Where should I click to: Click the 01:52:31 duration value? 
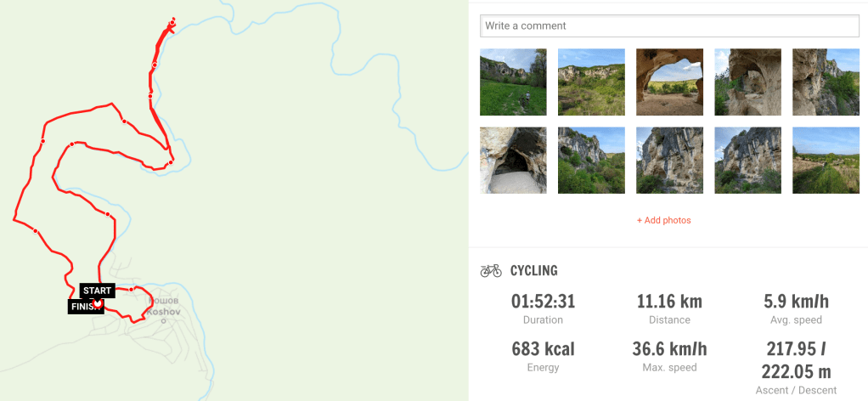[x=543, y=302]
